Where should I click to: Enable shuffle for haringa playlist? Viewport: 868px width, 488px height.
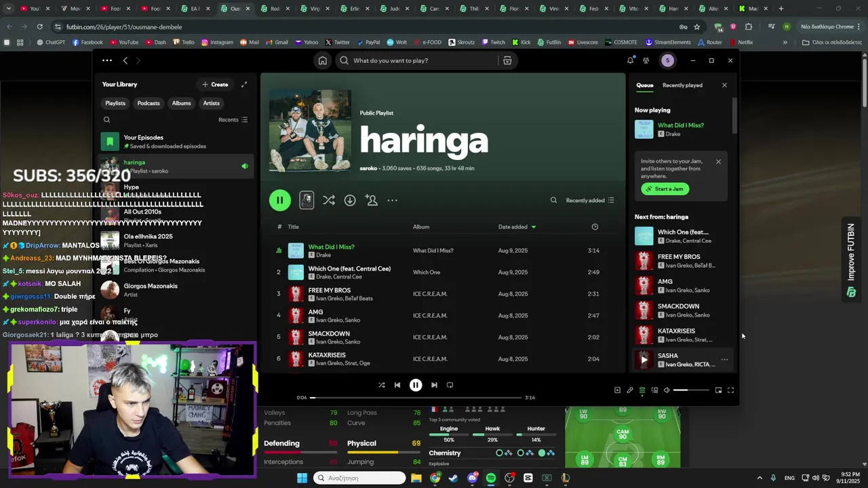(329, 200)
